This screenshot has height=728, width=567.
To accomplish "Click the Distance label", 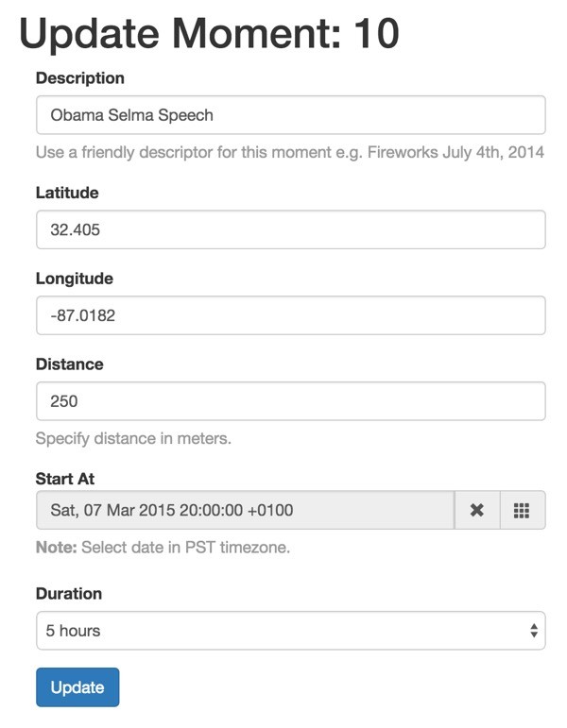I will click(69, 364).
